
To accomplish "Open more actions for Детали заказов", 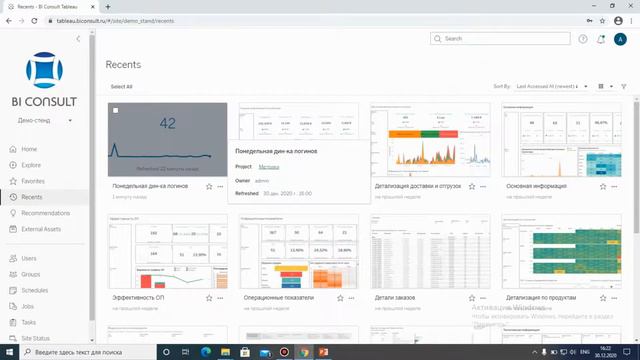I will [483, 298].
